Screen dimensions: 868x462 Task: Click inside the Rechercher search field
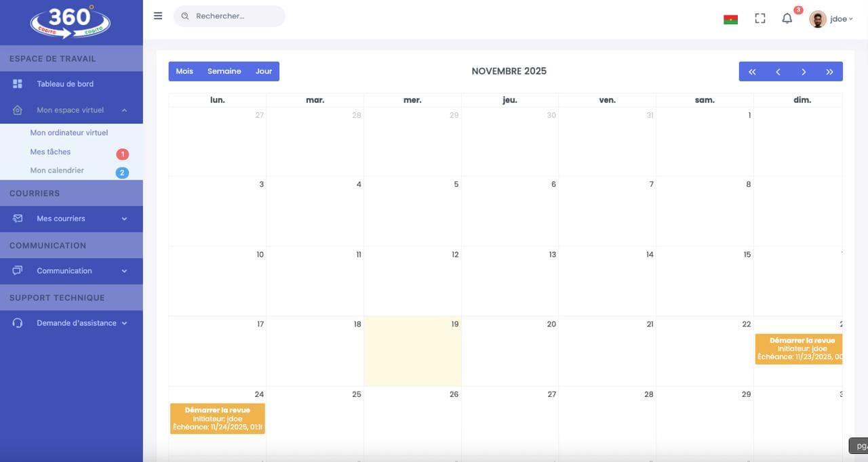click(231, 16)
